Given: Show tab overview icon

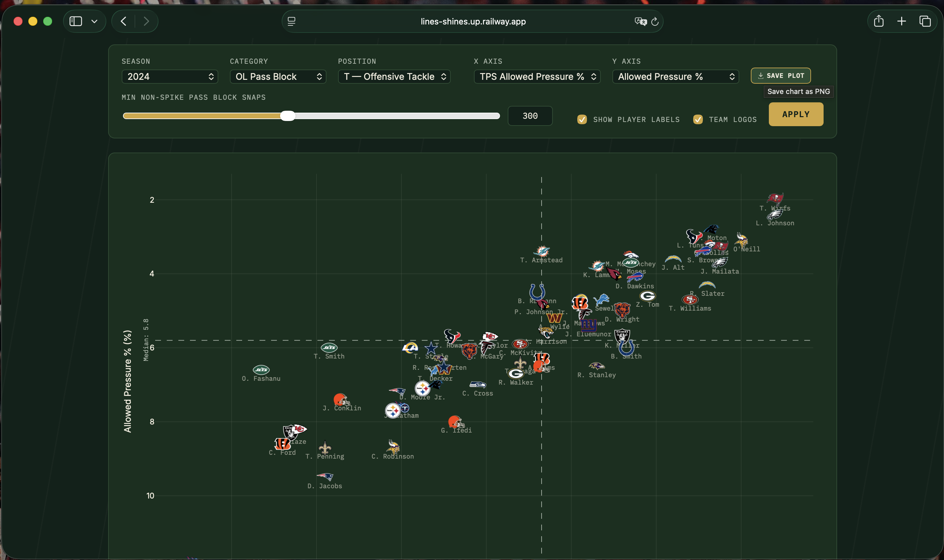Looking at the screenshot, I should pyautogui.click(x=925, y=21).
